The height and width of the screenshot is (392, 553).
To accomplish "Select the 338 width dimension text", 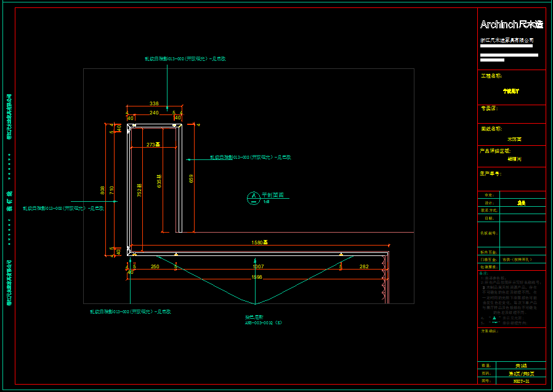I will tap(154, 104).
